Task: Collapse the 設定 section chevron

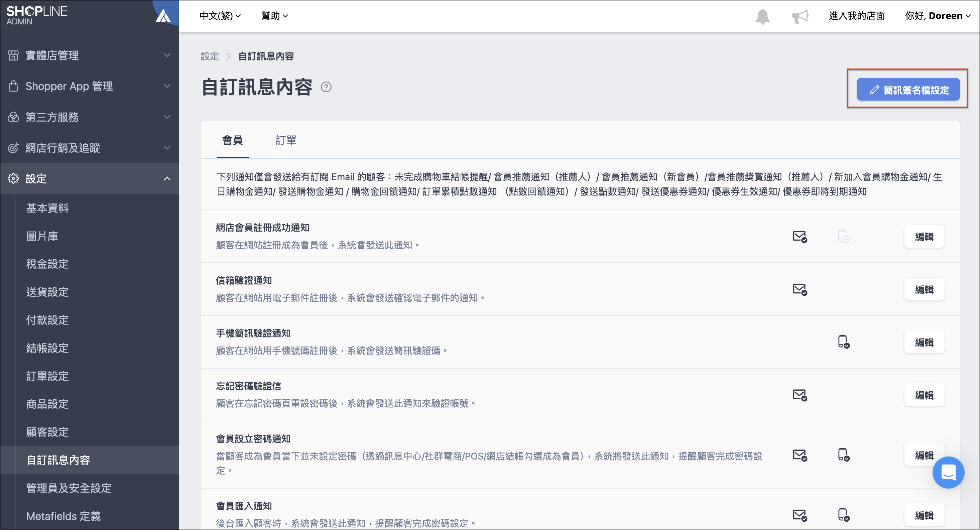Action: 167,178
